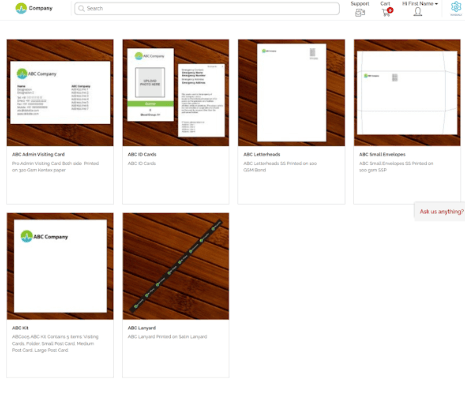Select the ABC Letterheads thumbnail

[x=291, y=93]
